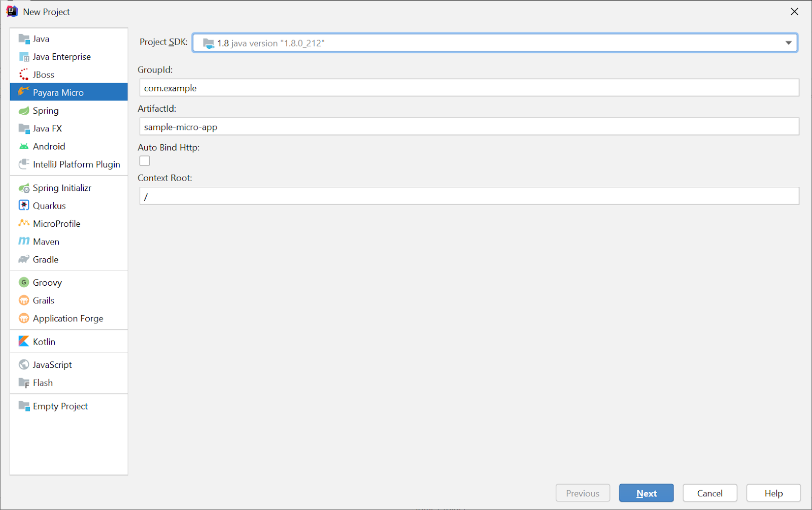Enable the Auto Bind Http checkbox

point(145,161)
